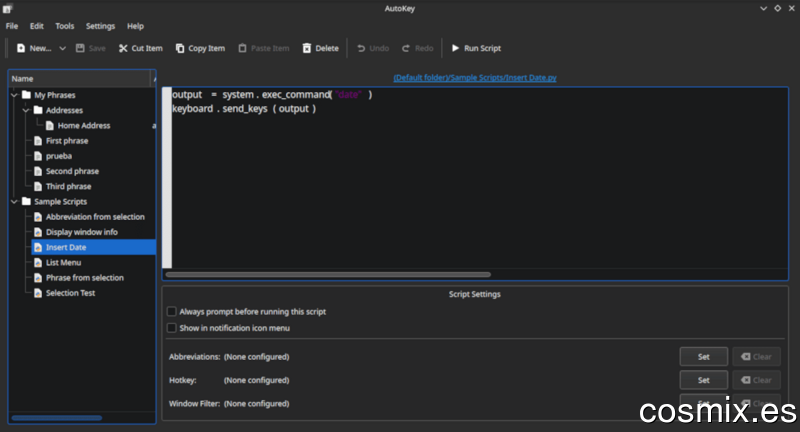Screen dimensions: 800x432
Task: Select Third phrase document icon
Action: point(38,187)
